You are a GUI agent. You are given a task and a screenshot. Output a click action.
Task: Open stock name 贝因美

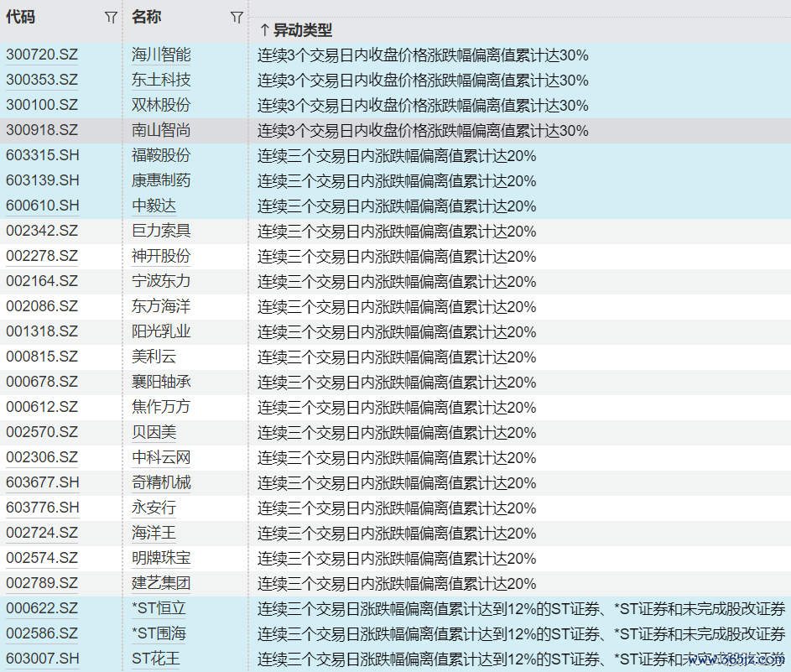pyautogui.click(x=154, y=432)
